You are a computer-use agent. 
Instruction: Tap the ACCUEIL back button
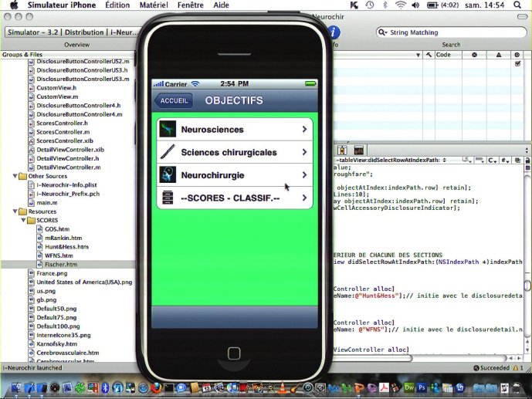coord(174,100)
